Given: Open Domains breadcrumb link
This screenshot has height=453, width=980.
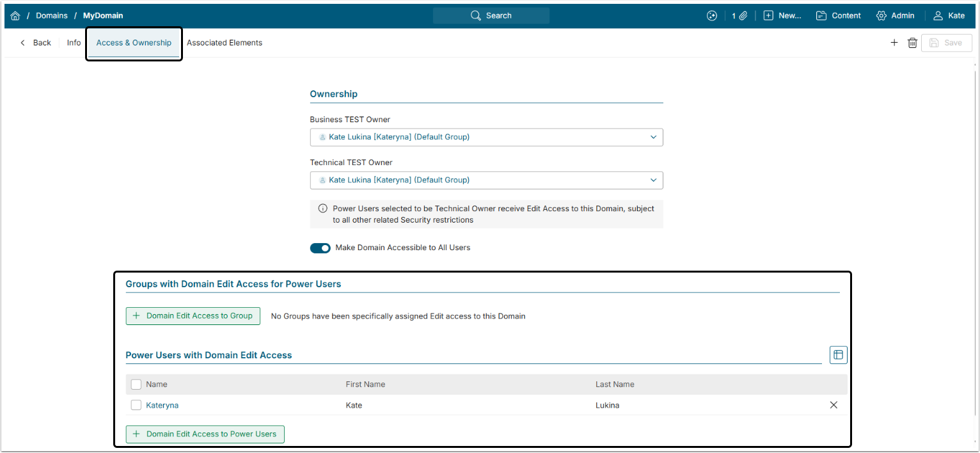Looking at the screenshot, I should click(x=52, y=15).
